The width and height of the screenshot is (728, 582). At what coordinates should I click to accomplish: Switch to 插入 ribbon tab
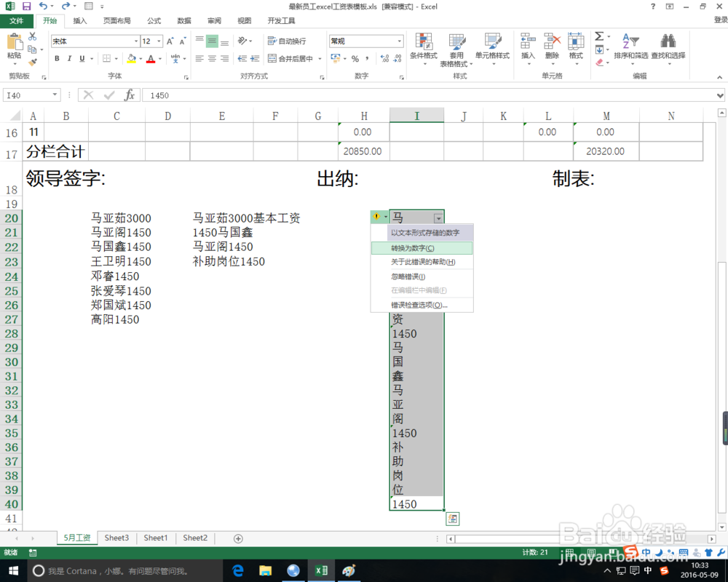80,21
